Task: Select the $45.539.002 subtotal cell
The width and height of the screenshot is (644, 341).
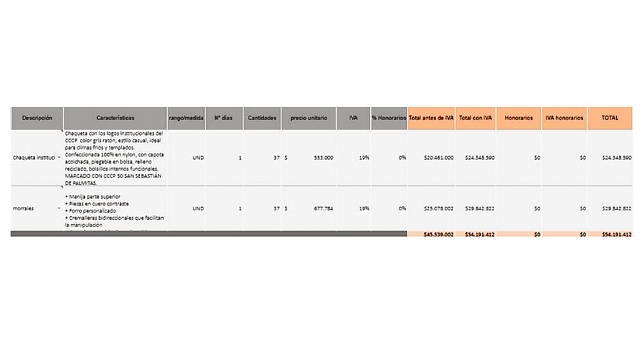Action: tap(431, 235)
